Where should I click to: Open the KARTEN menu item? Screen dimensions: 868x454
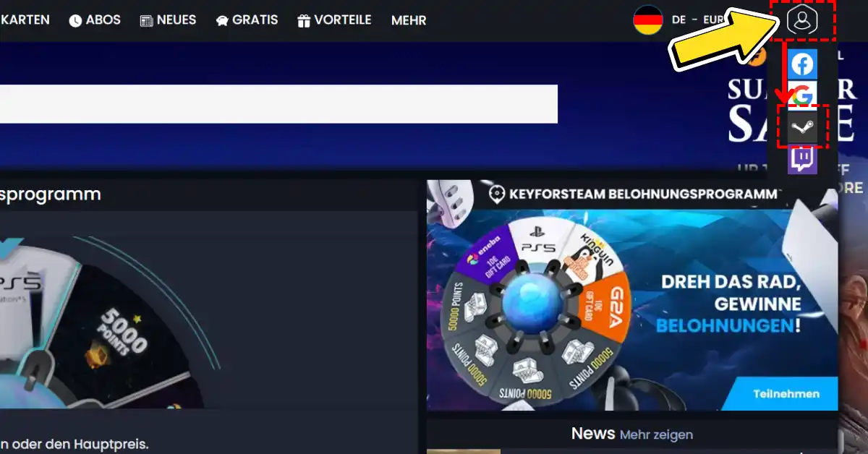25,20
